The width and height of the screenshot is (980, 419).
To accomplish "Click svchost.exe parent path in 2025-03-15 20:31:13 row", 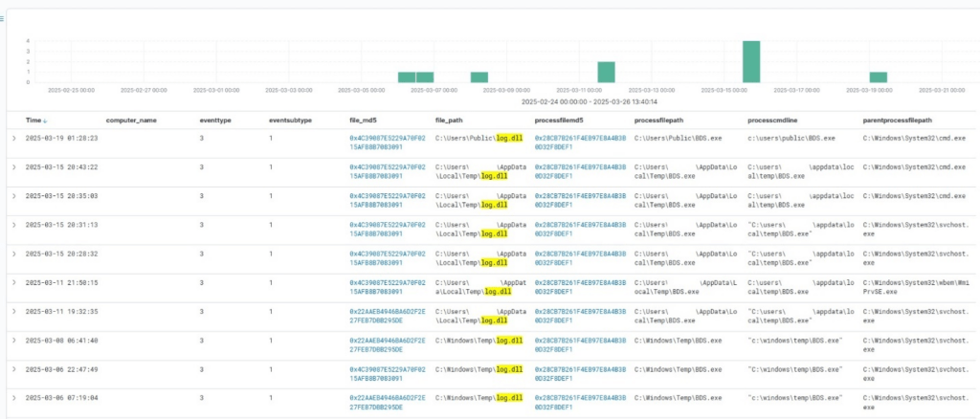I will pyautogui.click(x=914, y=230).
